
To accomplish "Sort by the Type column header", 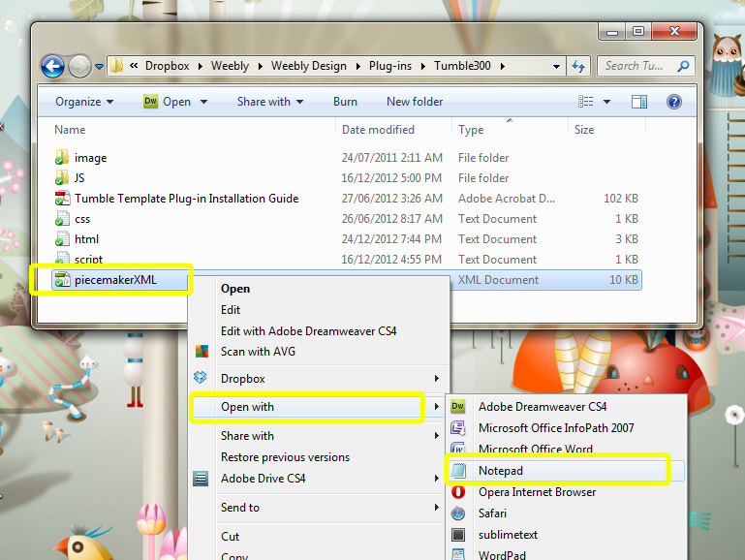I will (x=471, y=130).
